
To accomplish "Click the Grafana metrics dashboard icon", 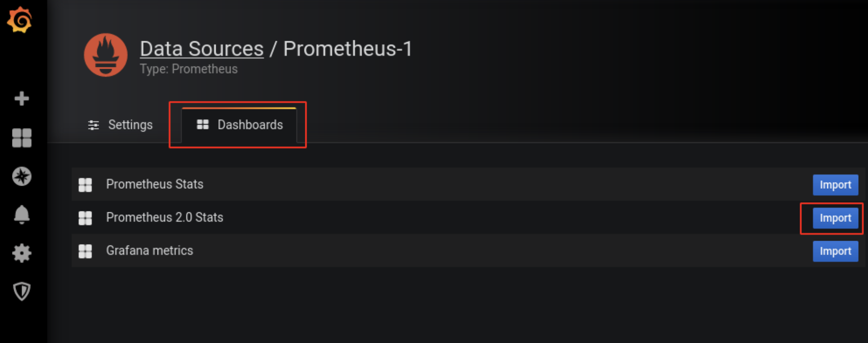I will (x=85, y=251).
